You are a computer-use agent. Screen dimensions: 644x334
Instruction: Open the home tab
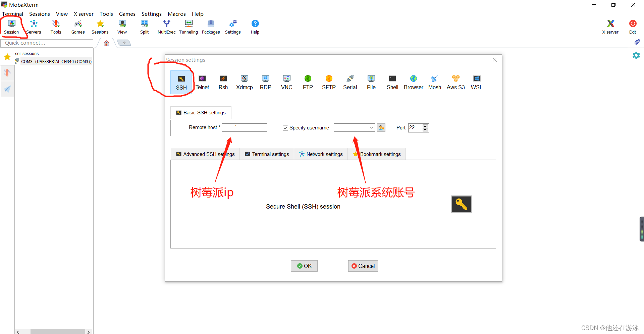[106, 43]
